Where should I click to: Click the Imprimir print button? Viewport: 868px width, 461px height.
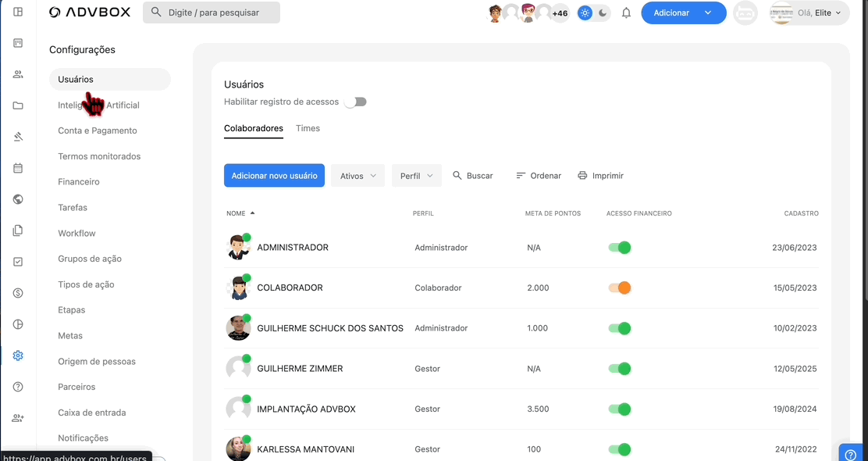pyautogui.click(x=600, y=176)
